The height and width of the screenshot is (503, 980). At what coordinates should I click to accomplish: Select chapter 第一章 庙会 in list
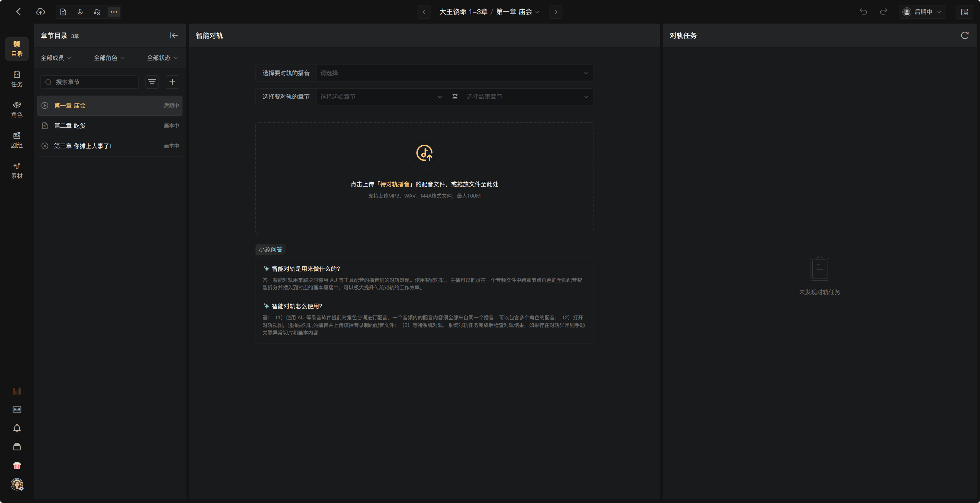point(109,106)
